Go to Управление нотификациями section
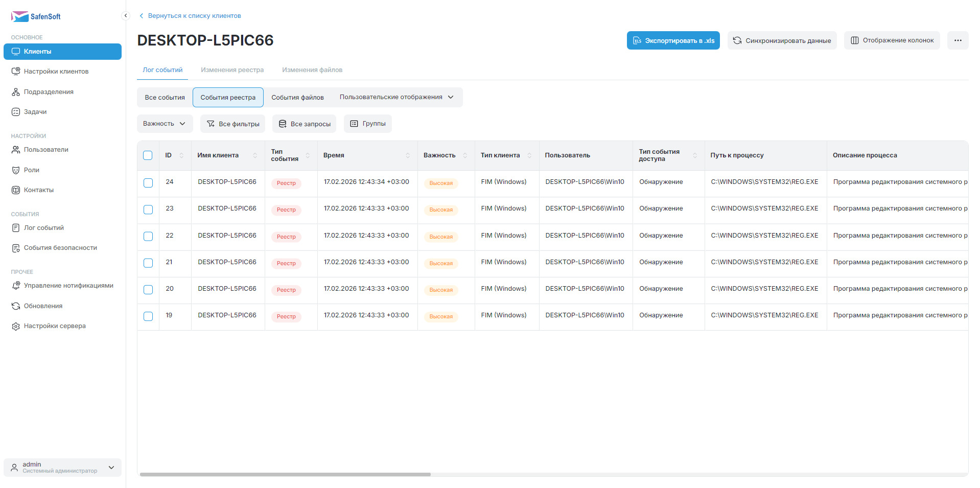 point(68,286)
